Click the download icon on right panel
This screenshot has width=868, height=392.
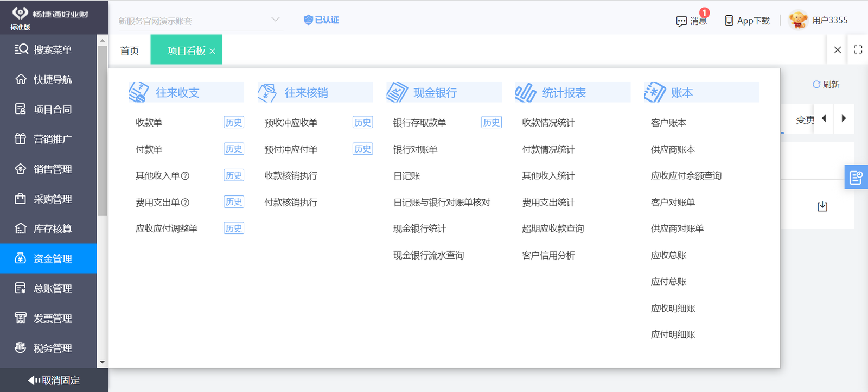[x=822, y=206]
